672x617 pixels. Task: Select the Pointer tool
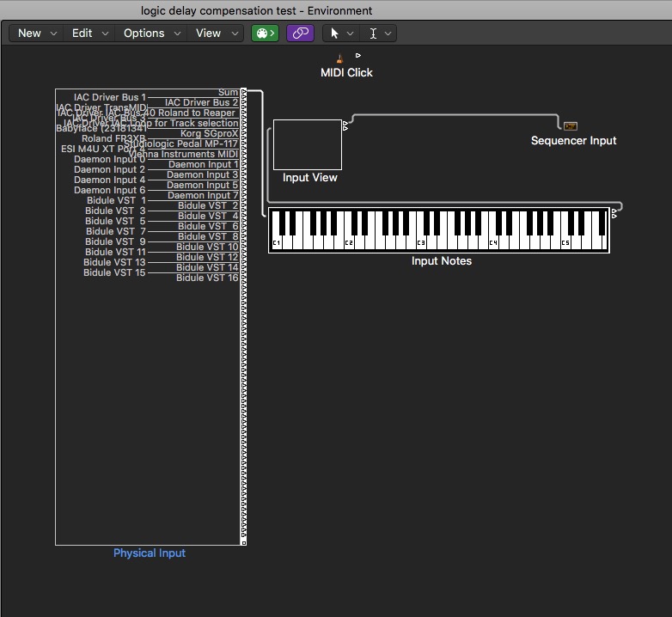(335, 33)
